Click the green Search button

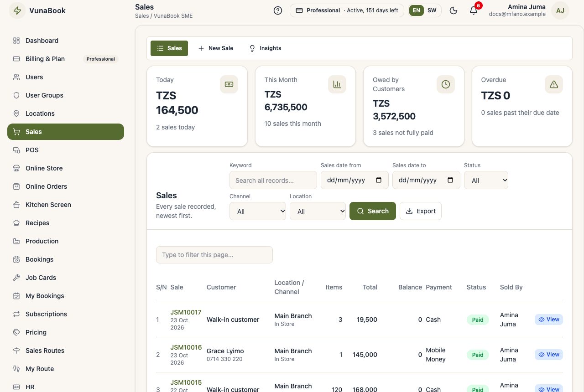click(373, 211)
